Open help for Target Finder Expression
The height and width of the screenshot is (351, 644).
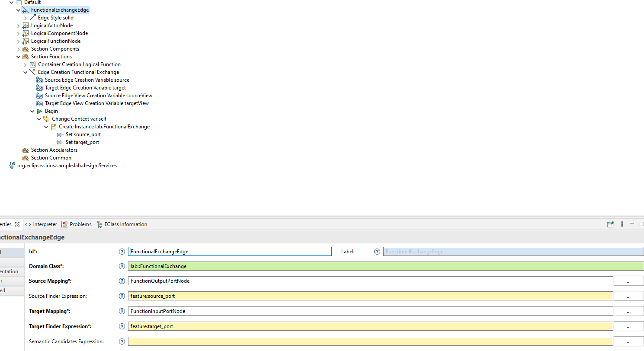pyautogui.click(x=122, y=326)
